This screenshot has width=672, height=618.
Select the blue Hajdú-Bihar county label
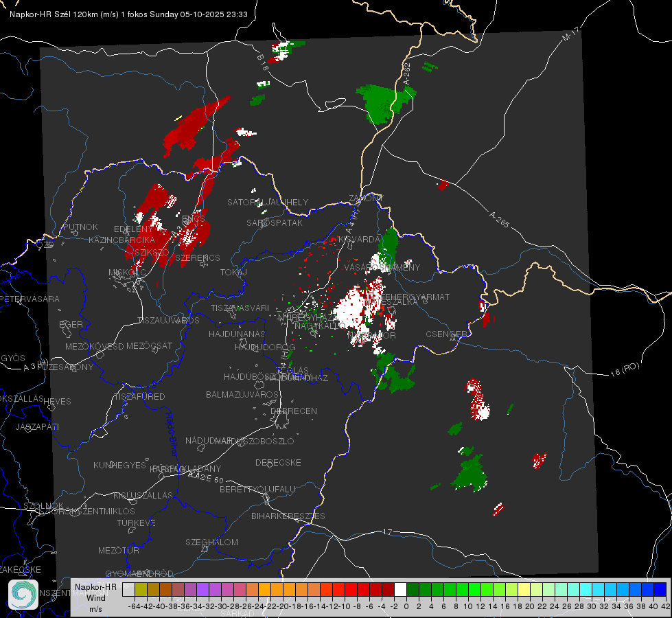[x=172, y=435]
